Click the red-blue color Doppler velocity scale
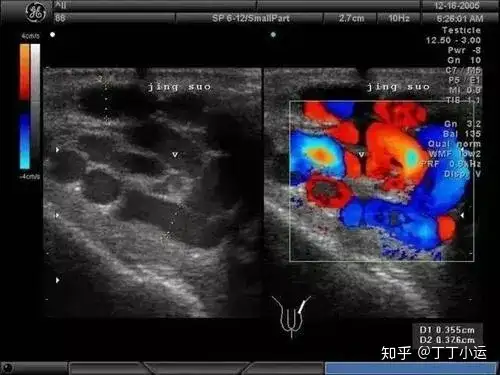 click(25, 107)
